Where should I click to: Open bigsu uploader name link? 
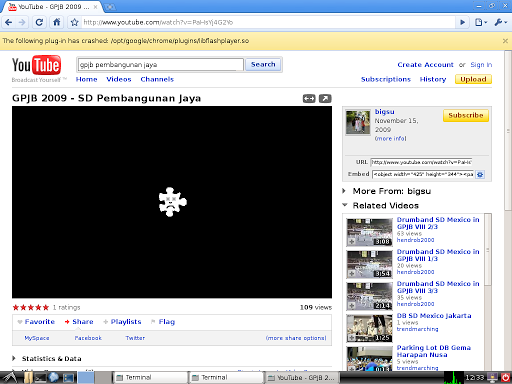(384, 112)
